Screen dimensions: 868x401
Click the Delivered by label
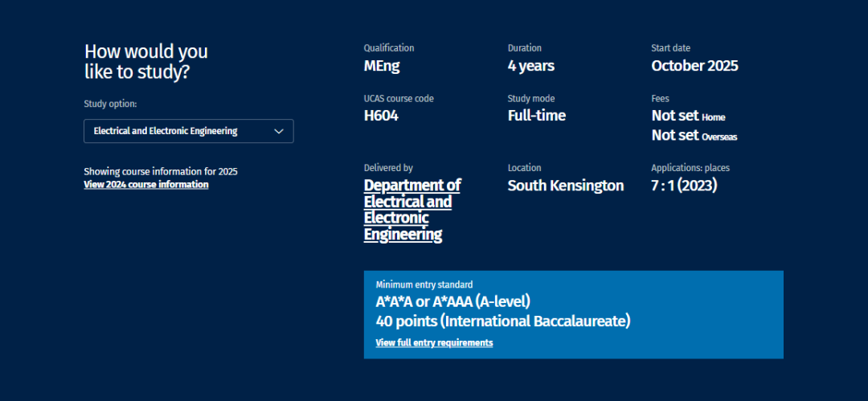click(x=388, y=168)
